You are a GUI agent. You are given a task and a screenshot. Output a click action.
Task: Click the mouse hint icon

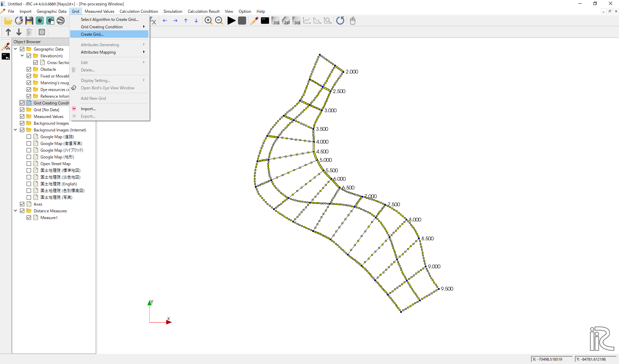click(x=353, y=21)
